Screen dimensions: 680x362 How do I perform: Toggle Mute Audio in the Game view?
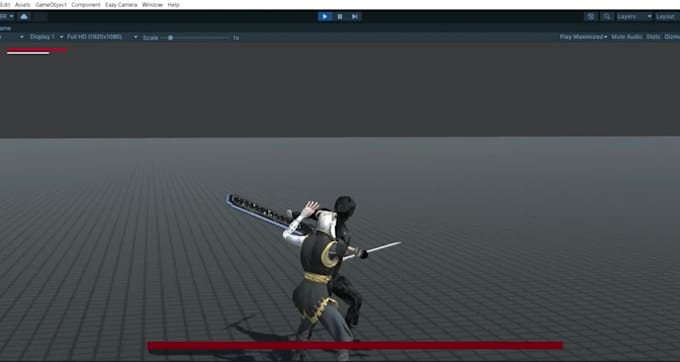click(x=627, y=37)
